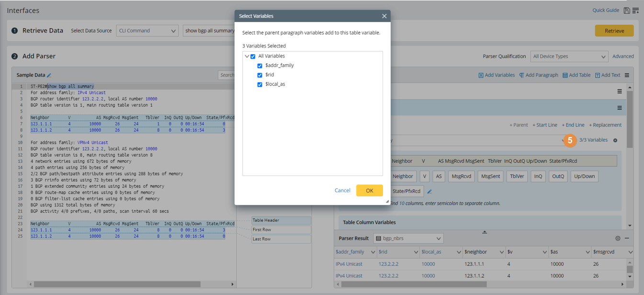The image size is (644, 295).
Task: Collapse the All Variables tree node
Action: pos(247,57)
